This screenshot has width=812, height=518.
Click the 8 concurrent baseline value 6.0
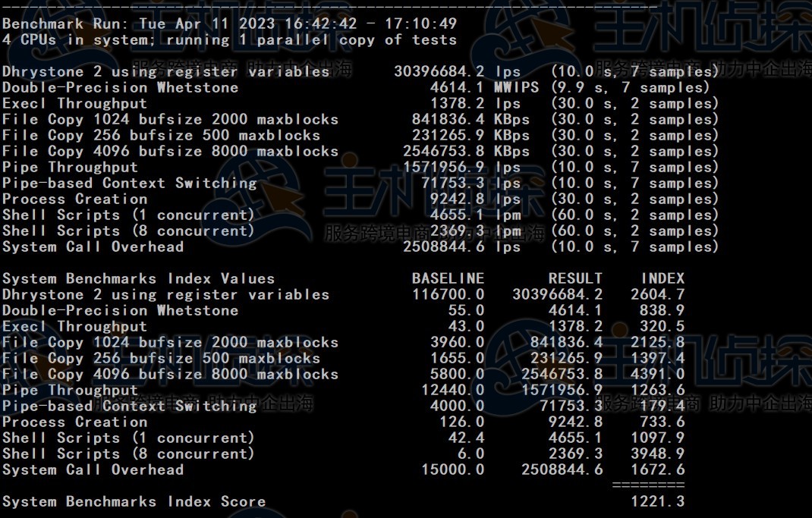(471, 454)
